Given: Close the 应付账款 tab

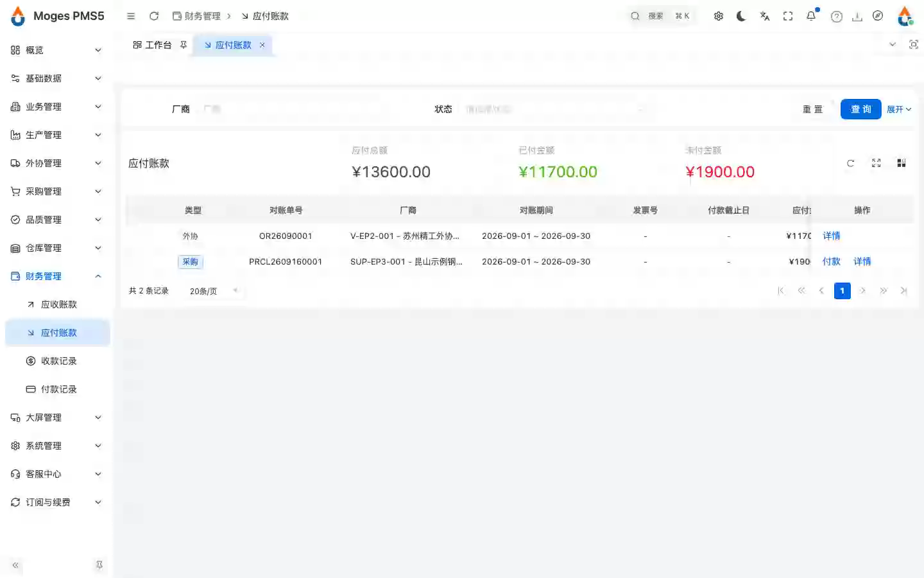Looking at the screenshot, I should click(x=262, y=45).
